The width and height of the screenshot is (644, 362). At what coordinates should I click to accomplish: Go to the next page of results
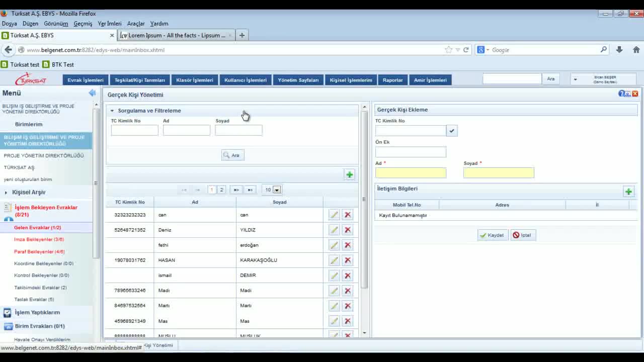(x=236, y=190)
